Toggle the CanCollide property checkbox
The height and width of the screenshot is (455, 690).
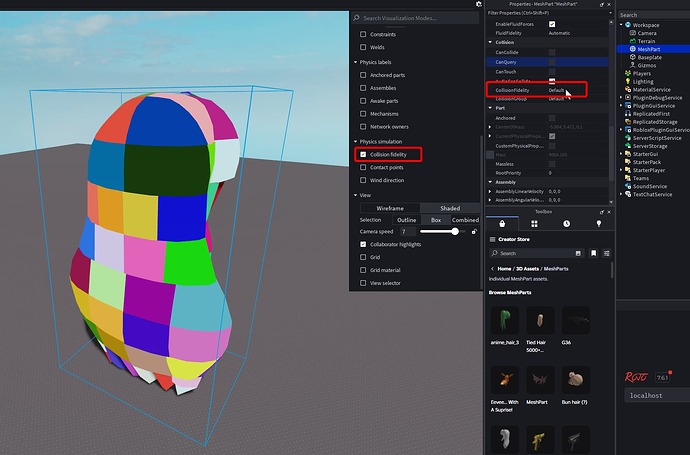click(x=552, y=52)
